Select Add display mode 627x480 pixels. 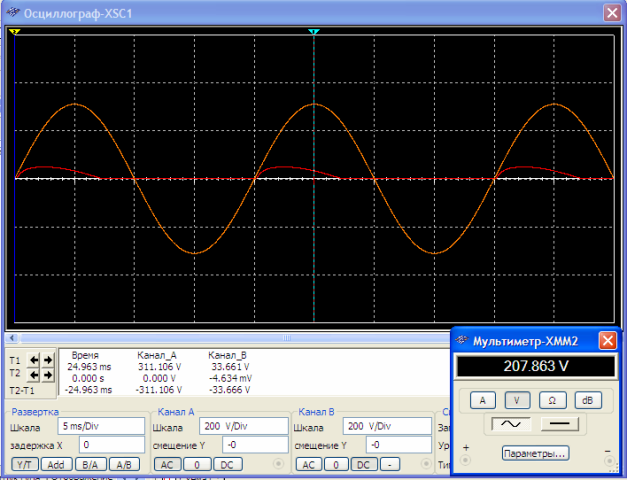pyautogui.click(x=56, y=464)
